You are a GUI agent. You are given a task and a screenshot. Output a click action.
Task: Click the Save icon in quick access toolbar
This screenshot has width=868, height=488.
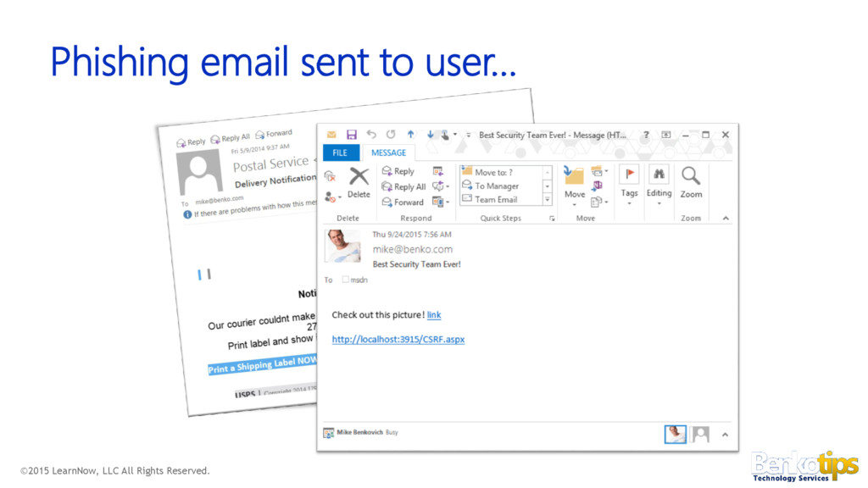352,135
